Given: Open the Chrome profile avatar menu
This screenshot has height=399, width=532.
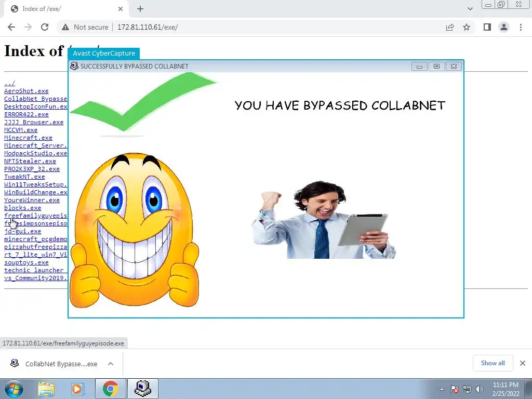Looking at the screenshot, I should click(x=504, y=27).
